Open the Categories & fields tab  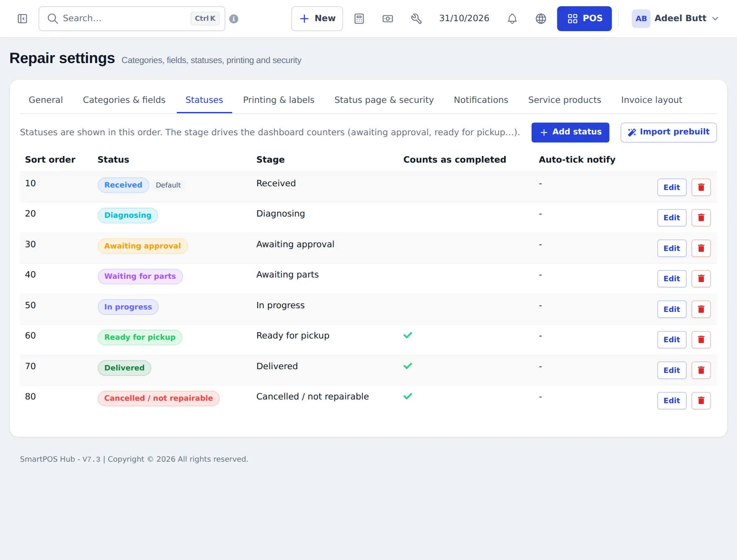tap(124, 100)
